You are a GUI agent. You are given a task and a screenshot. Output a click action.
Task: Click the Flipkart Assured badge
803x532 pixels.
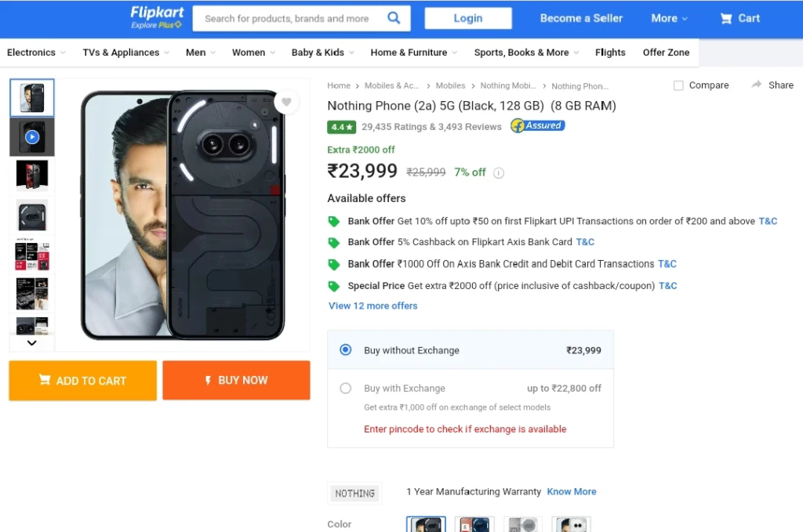(x=537, y=125)
